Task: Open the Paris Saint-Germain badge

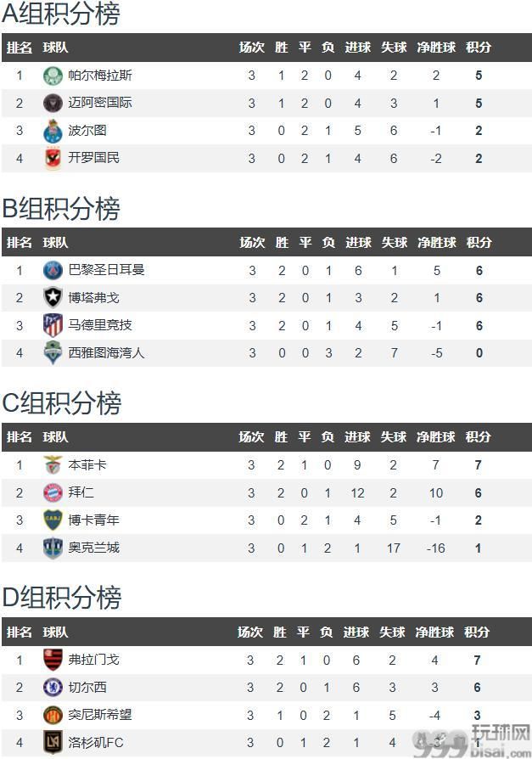Action: (53, 271)
